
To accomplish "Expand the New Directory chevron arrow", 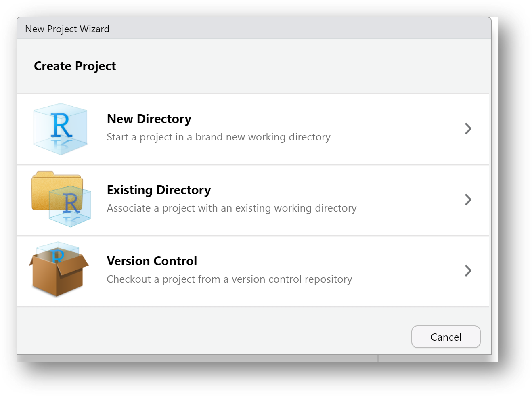I will click(x=468, y=129).
